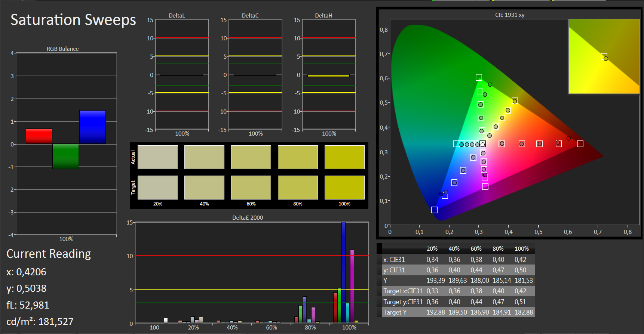Screen dimensions: 644x334
Task: Click the Y value 185,14 cell
Action: tap(502, 280)
